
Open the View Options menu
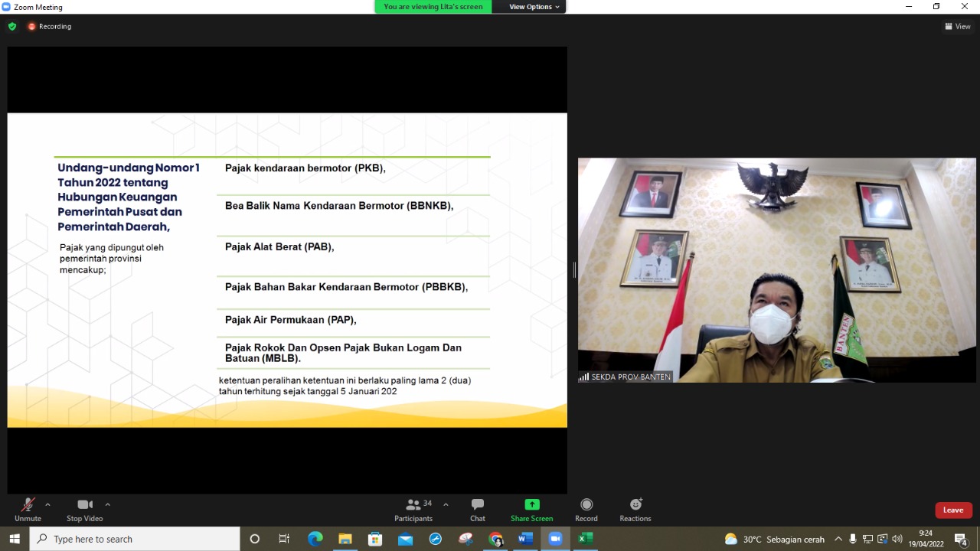(534, 7)
